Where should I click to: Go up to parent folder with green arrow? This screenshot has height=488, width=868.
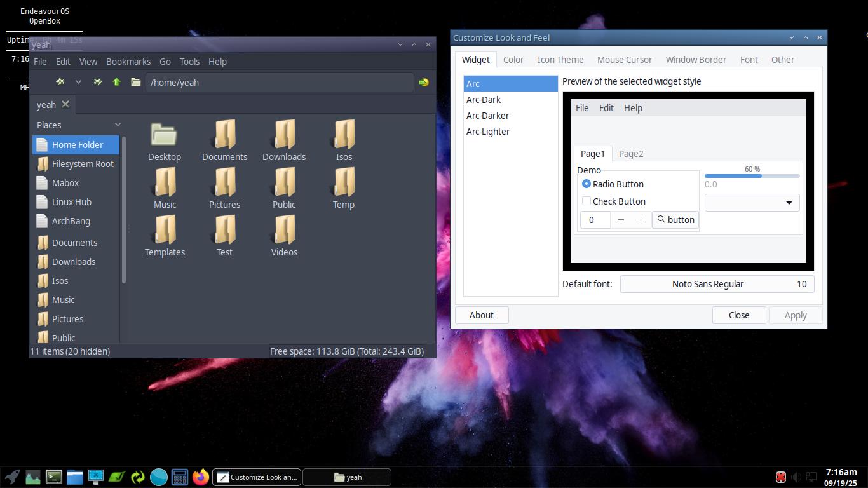(x=116, y=82)
